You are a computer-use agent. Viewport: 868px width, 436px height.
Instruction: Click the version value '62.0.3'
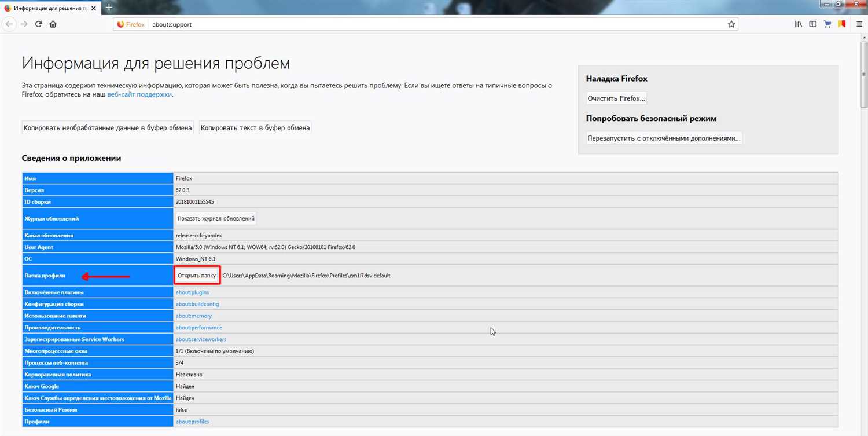pyautogui.click(x=183, y=190)
